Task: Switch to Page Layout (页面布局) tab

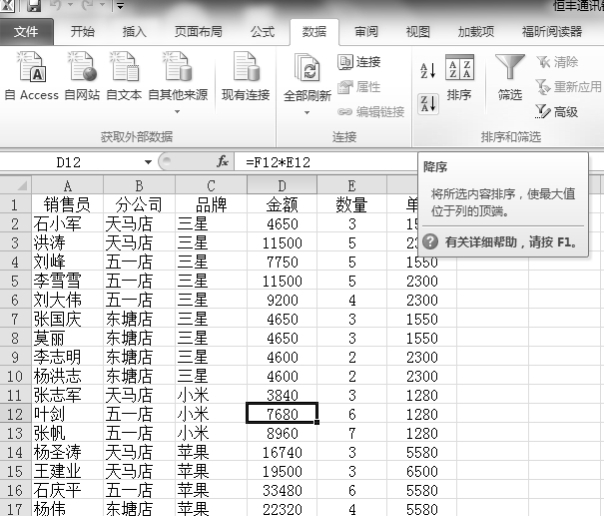Action: click(x=198, y=32)
